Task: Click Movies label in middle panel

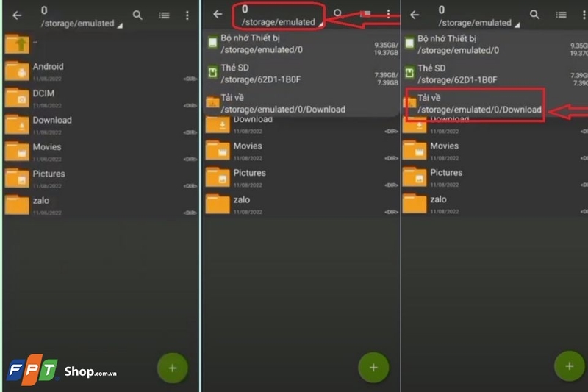Action: click(248, 146)
